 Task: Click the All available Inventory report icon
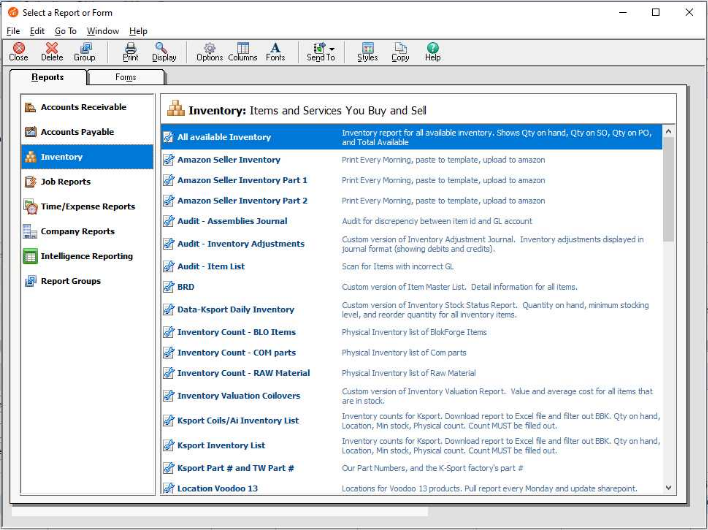pyautogui.click(x=168, y=137)
